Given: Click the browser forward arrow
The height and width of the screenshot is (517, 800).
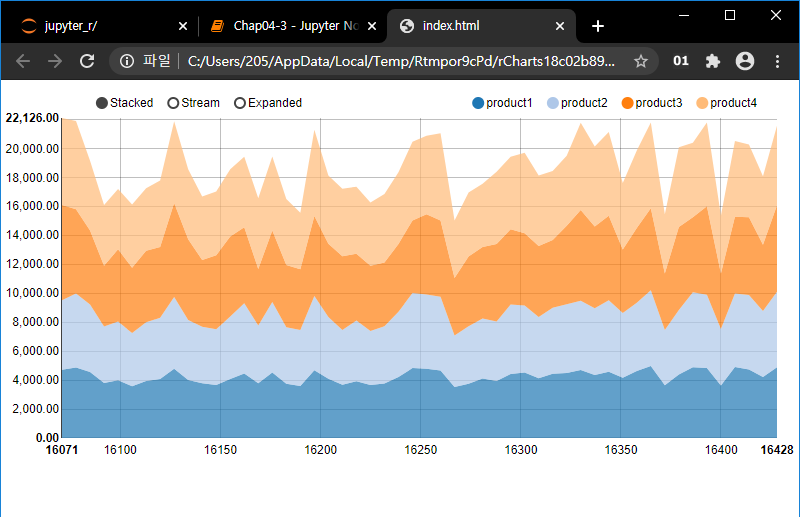Looking at the screenshot, I should coord(55,61).
